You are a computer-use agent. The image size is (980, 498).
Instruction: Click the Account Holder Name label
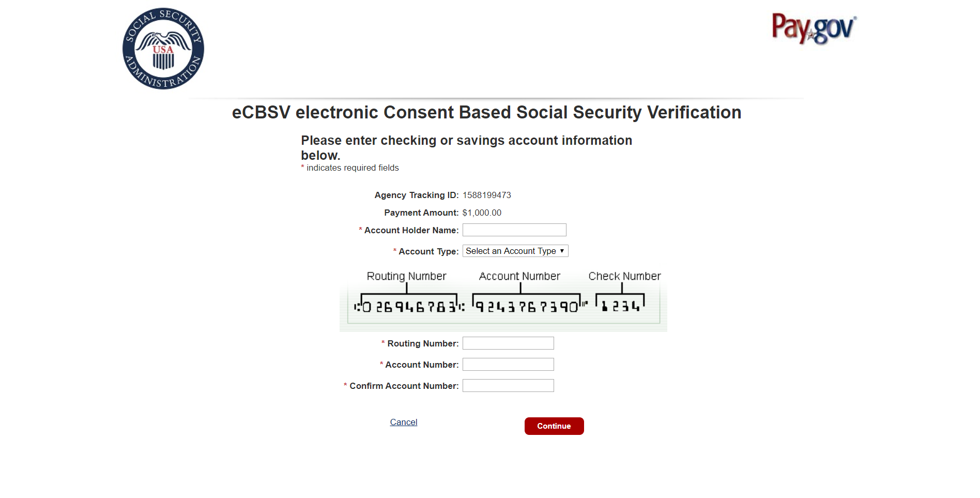click(411, 230)
